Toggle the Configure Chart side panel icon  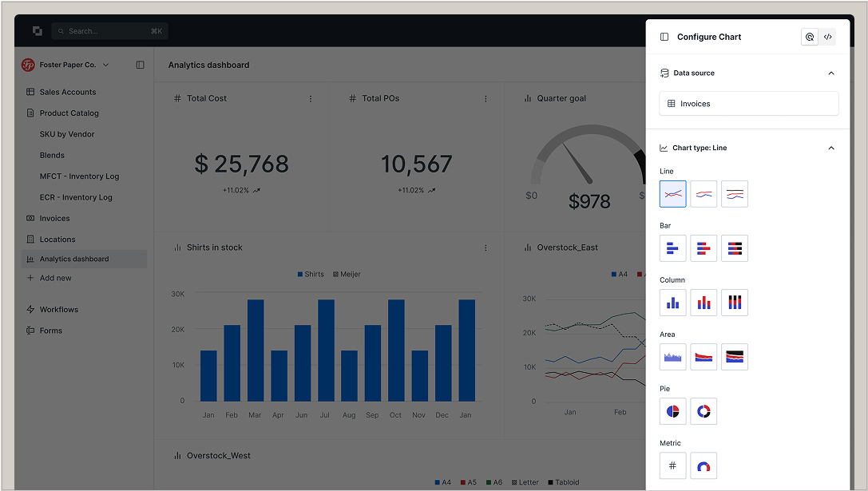pyautogui.click(x=664, y=37)
